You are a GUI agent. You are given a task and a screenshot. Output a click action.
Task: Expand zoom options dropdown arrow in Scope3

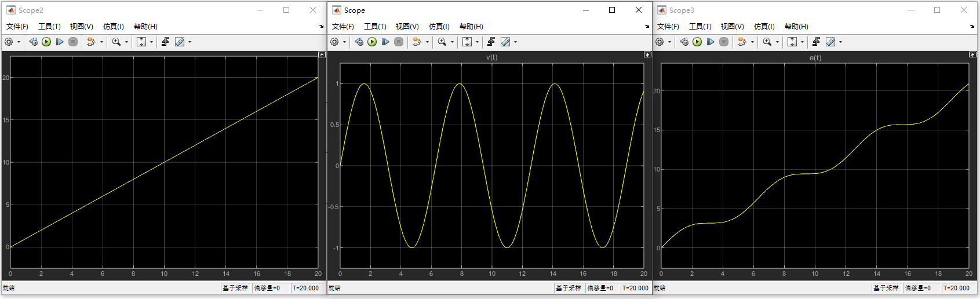[777, 42]
